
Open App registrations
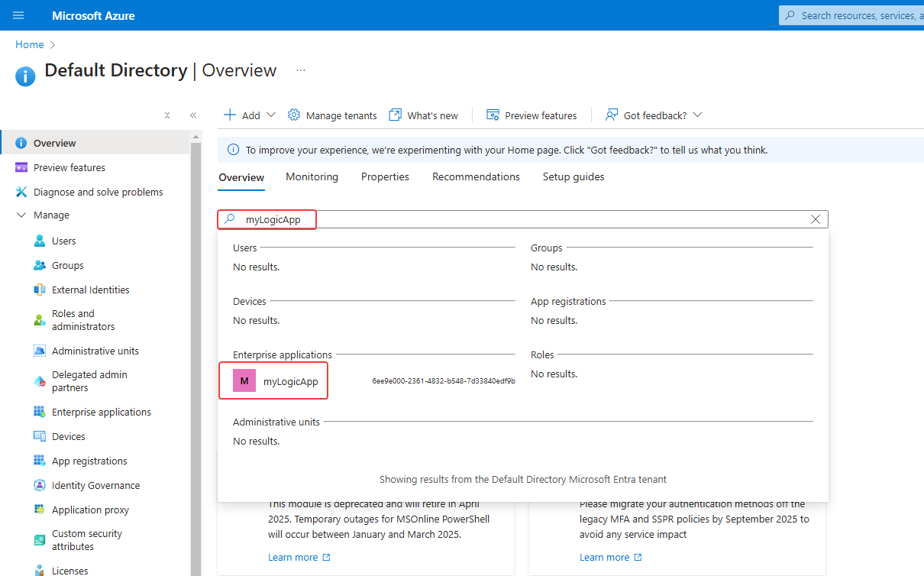coord(89,460)
